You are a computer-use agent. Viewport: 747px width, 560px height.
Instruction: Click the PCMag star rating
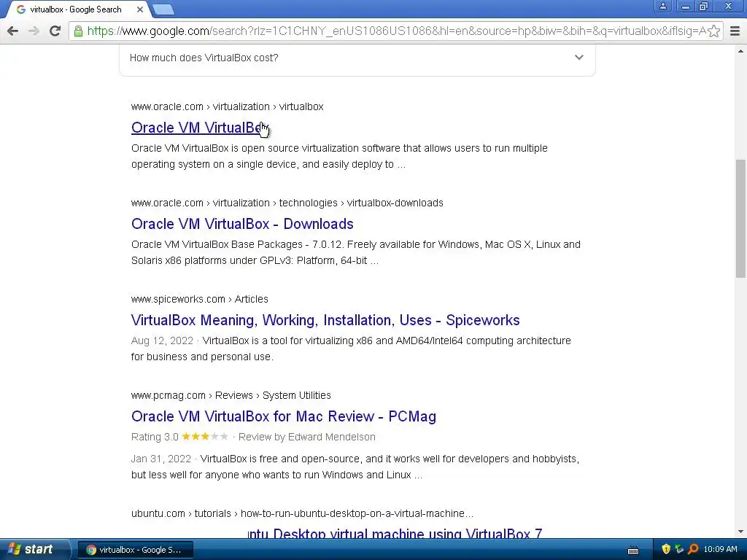pos(205,437)
